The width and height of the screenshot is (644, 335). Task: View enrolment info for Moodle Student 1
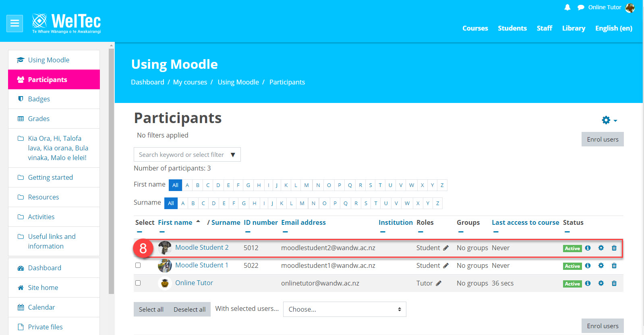[588, 266]
